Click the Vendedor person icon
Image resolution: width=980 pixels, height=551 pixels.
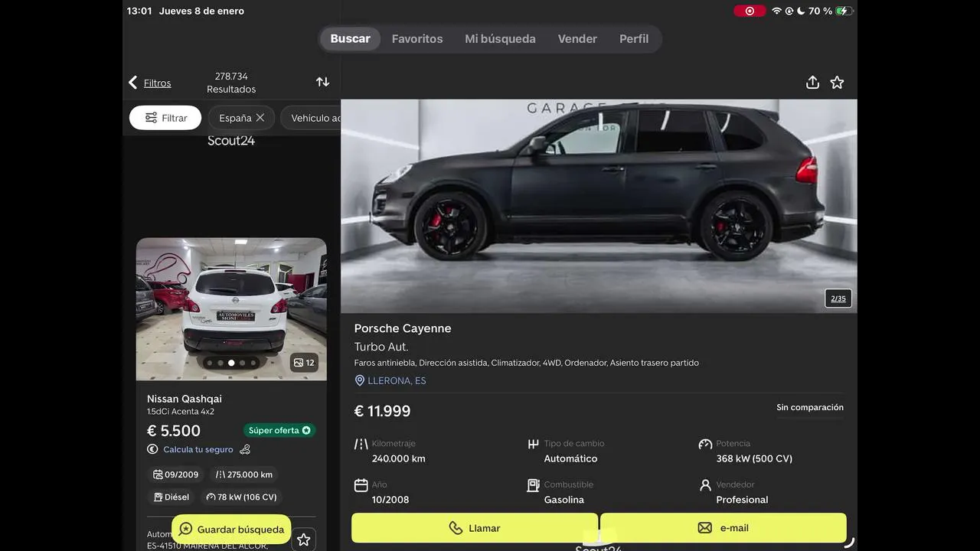point(705,485)
